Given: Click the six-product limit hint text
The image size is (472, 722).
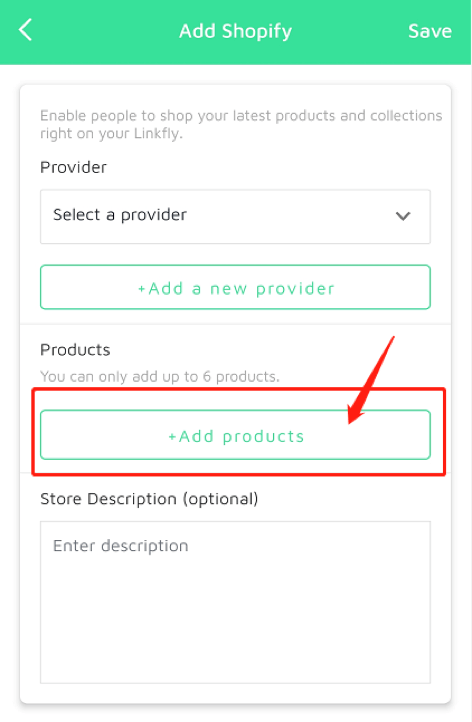Looking at the screenshot, I should click(160, 377).
